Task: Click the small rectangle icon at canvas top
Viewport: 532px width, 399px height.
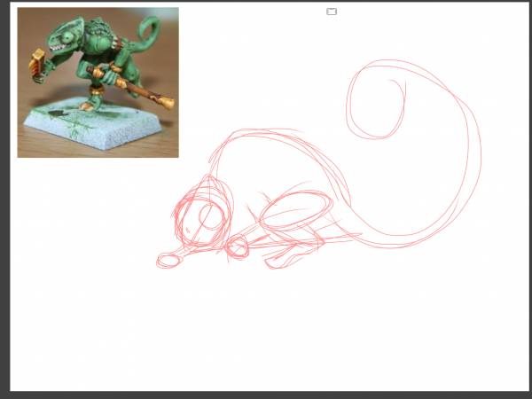Action: point(332,12)
